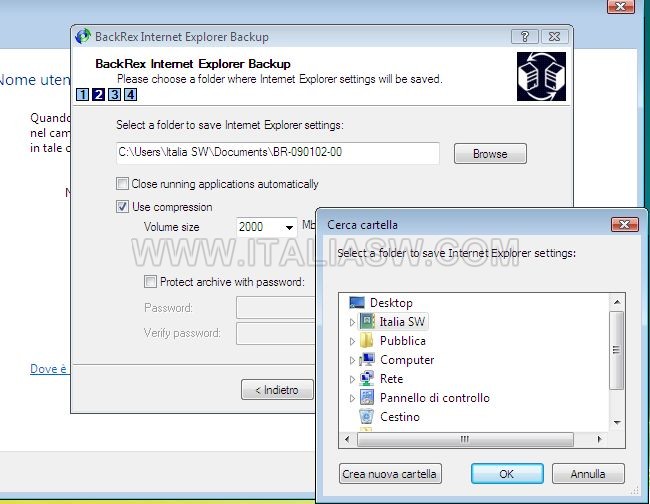This screenshot has height=504, width=650.
Task: Click Annulla to cancel folder dialog
Action: click(x=588, y=474)
